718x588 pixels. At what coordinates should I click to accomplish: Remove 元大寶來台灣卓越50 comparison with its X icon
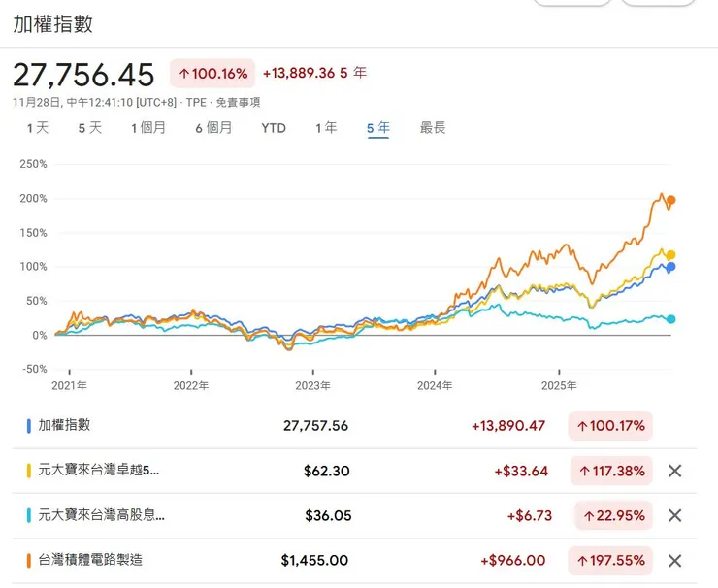(x=675, y=471)
